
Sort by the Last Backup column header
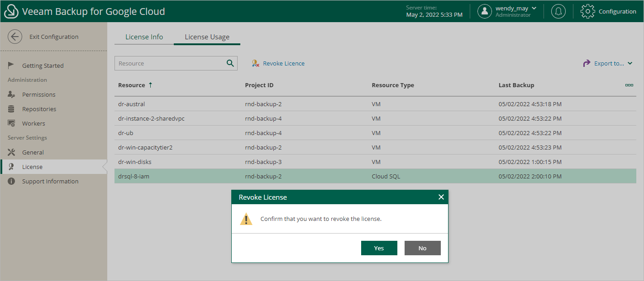(516, 85)
